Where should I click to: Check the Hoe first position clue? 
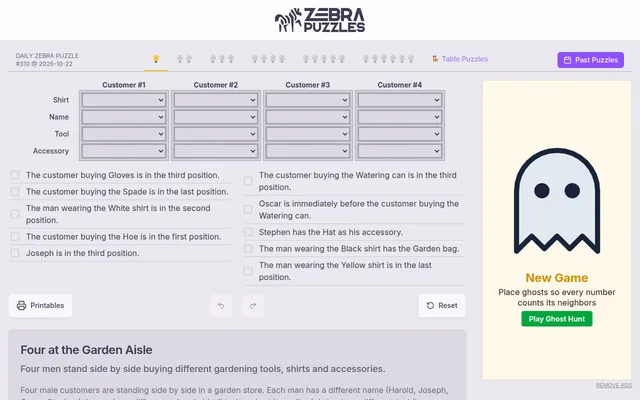tap(15, 236)
